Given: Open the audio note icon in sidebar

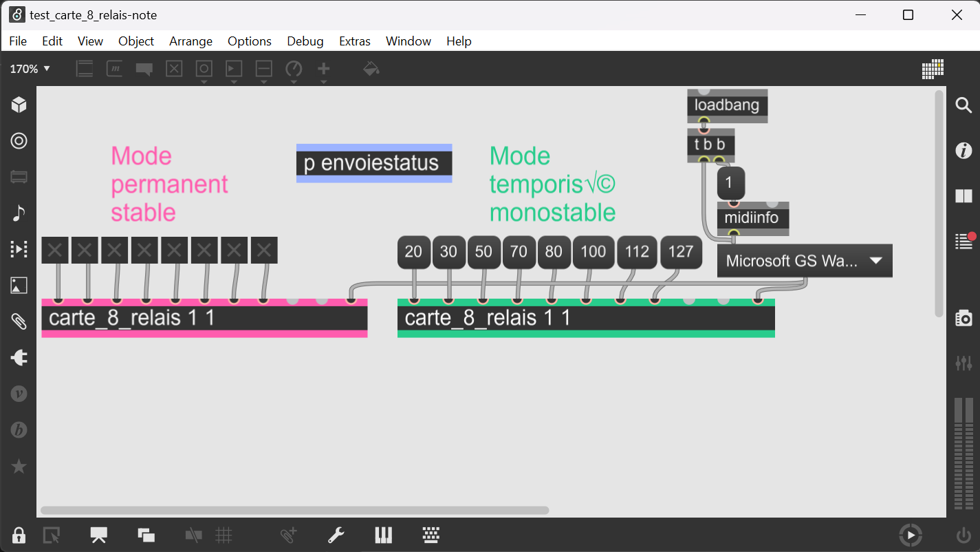Looking at the screenshot, I should point(19,213).
